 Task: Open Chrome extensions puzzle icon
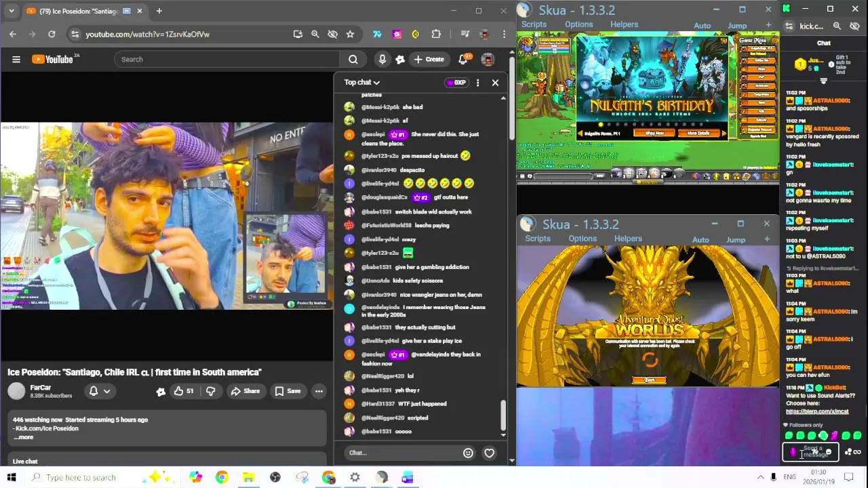pos(436,34)
